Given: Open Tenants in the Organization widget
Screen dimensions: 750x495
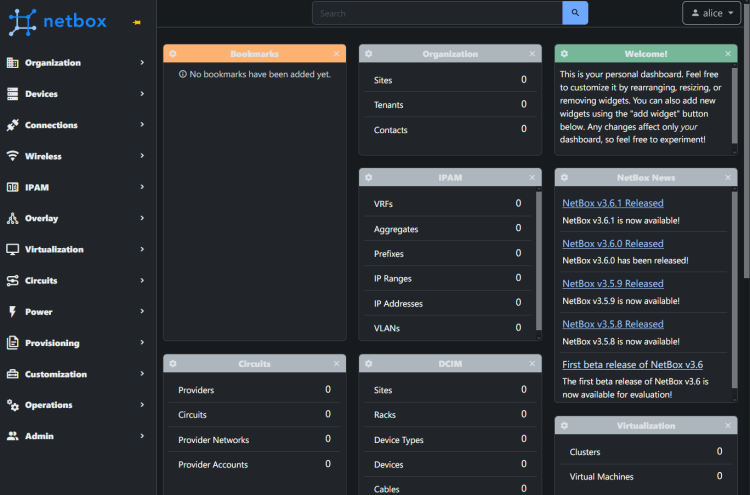Looking at the screenshot, I should pyautogui.click(x=388, y=105).
